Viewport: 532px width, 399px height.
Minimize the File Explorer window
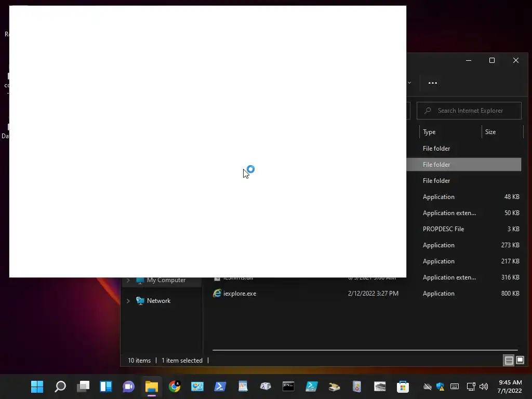pos(469,60)
